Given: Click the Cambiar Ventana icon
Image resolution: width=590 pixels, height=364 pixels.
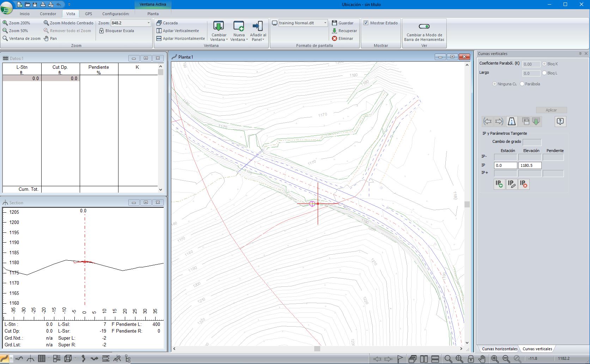Looking at the screenshot, I should click(x=219, y=26).
